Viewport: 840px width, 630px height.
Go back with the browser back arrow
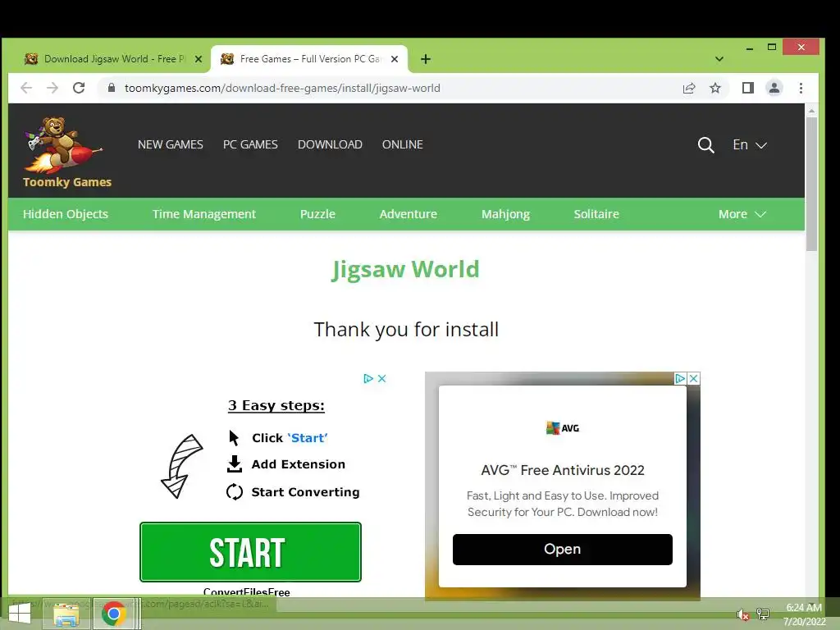pyautogui.click(x=26, y=88)
